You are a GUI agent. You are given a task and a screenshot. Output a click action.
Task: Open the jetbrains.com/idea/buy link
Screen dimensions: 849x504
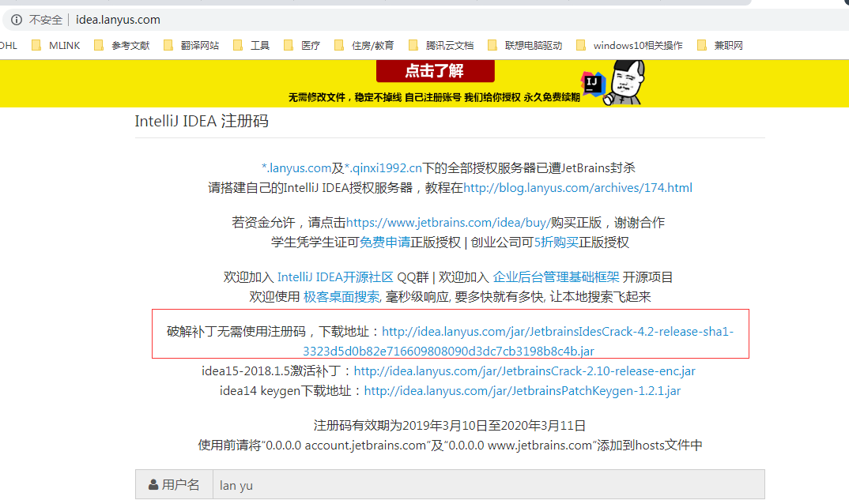point(448,223)
